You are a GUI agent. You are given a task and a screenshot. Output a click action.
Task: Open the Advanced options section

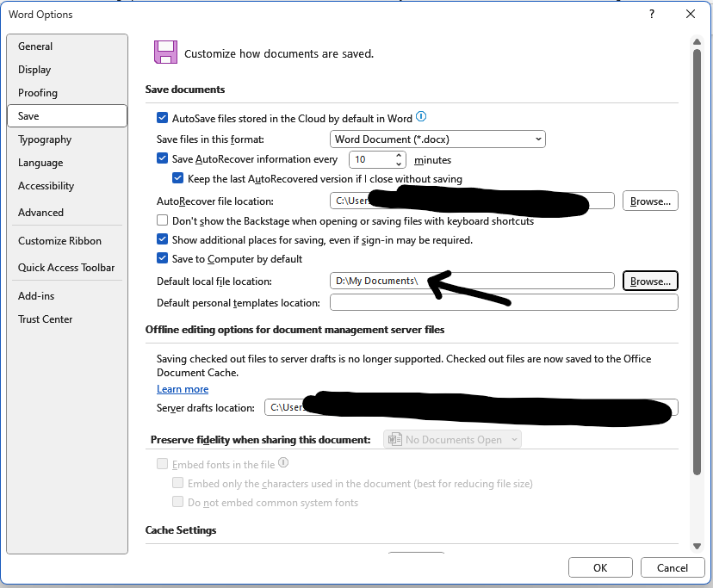point(40,212)
